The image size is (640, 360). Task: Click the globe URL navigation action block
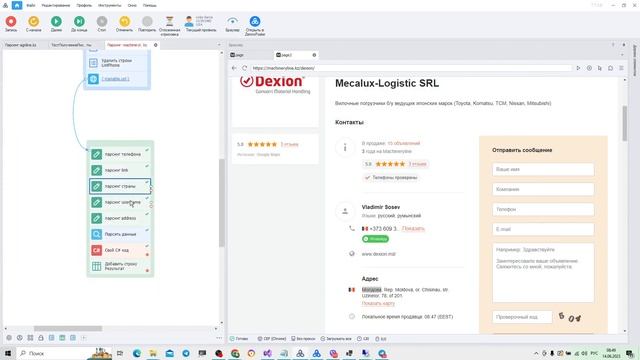pyautogui.click(x=118, y=79)
